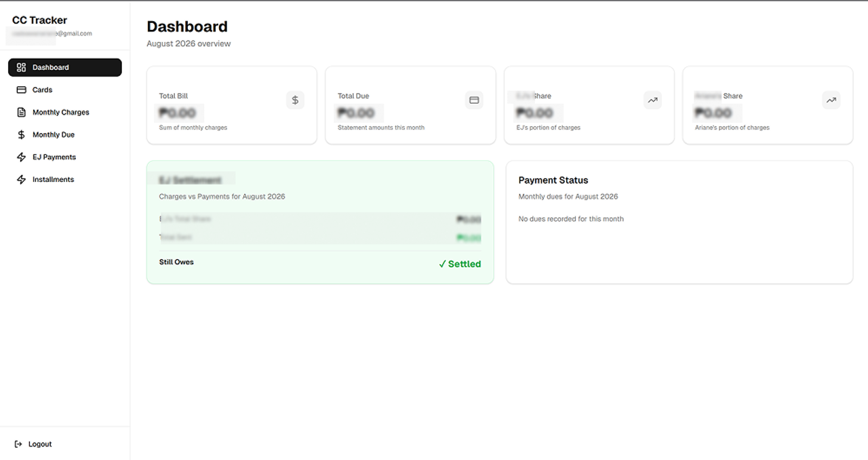Go to the Cards page
Screen dimensions: 868x460
pos(65,90)
